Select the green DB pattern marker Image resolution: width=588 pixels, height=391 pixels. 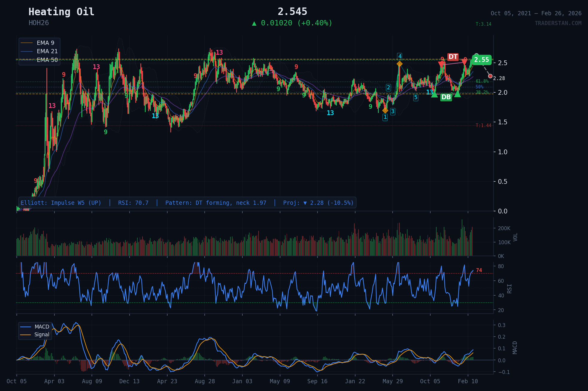[446, 97]
